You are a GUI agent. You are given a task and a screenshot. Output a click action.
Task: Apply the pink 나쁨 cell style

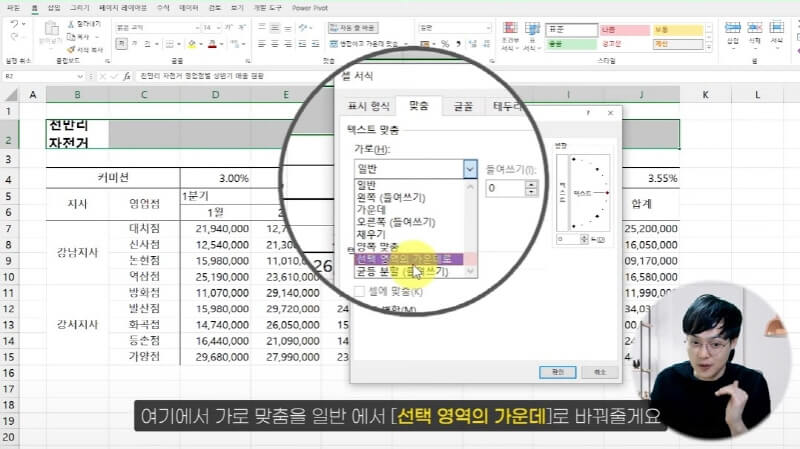pyautogui.click(x=624, y=30)
